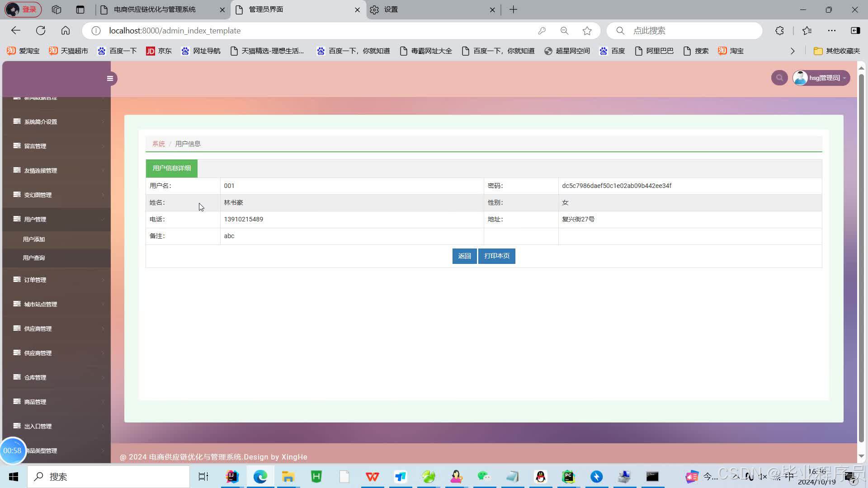Click the browser refresh icon
The image size is (868, 488).
coord(41,30)
